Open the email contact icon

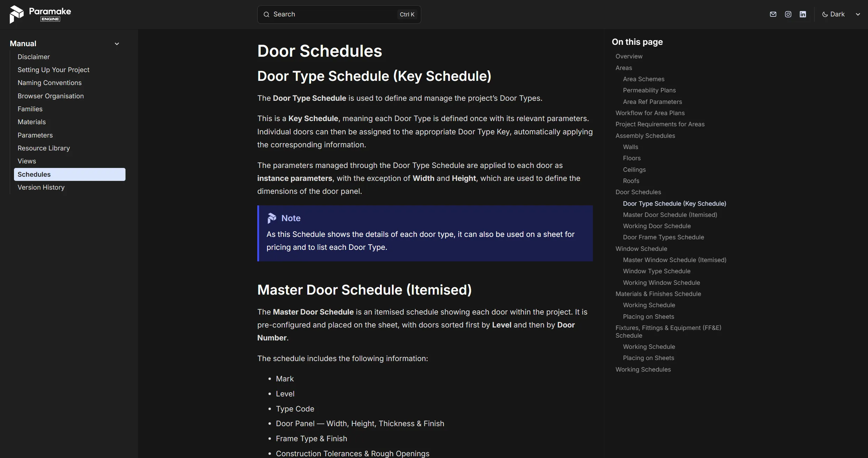pos(773,14)
